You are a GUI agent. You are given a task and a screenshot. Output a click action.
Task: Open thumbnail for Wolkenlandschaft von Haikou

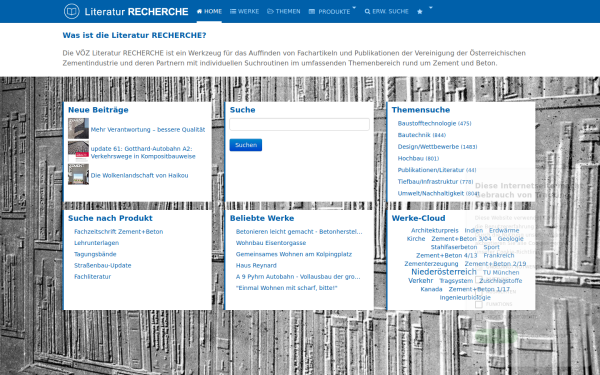[x=78, y=174]
